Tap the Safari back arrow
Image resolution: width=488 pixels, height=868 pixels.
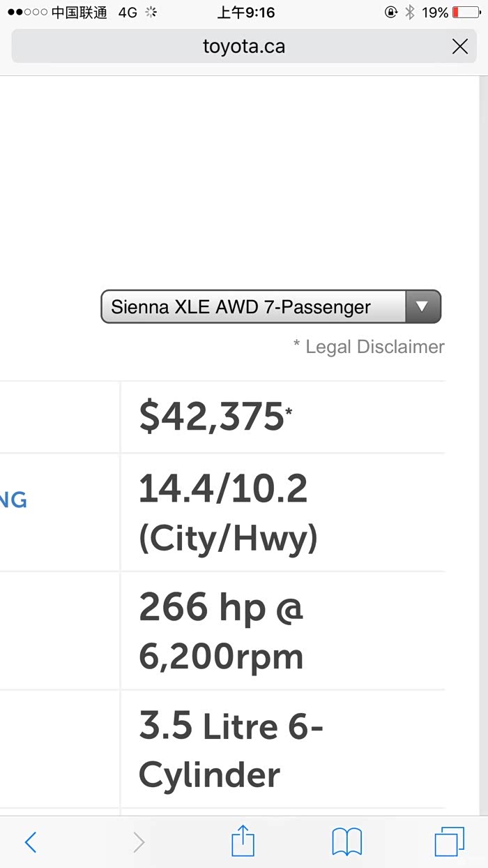point(31,842)
